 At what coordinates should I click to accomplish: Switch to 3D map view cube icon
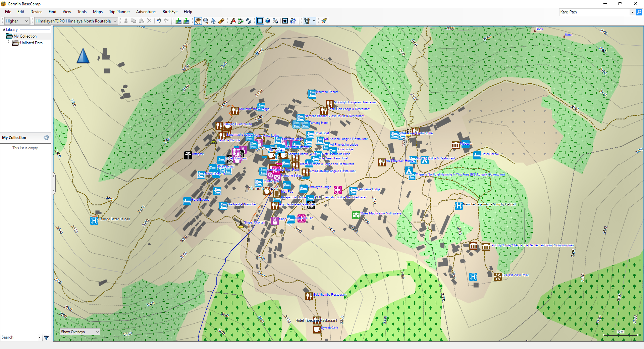(x=268, y=21)
